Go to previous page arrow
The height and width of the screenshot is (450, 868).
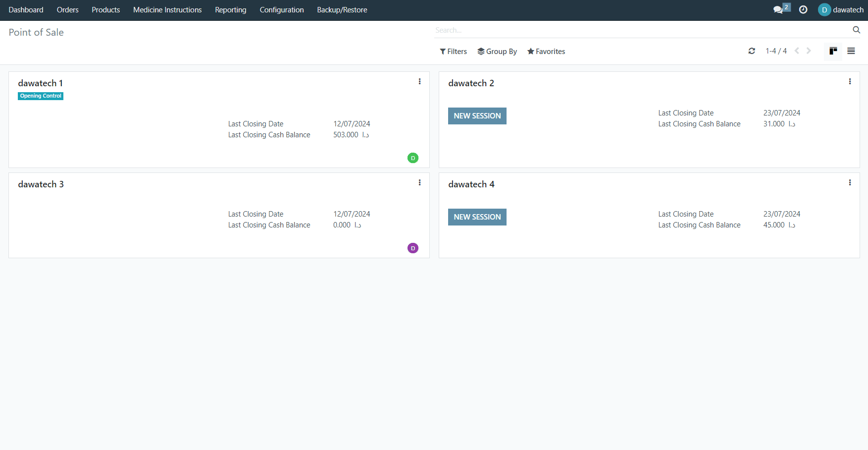click(797, 51)
